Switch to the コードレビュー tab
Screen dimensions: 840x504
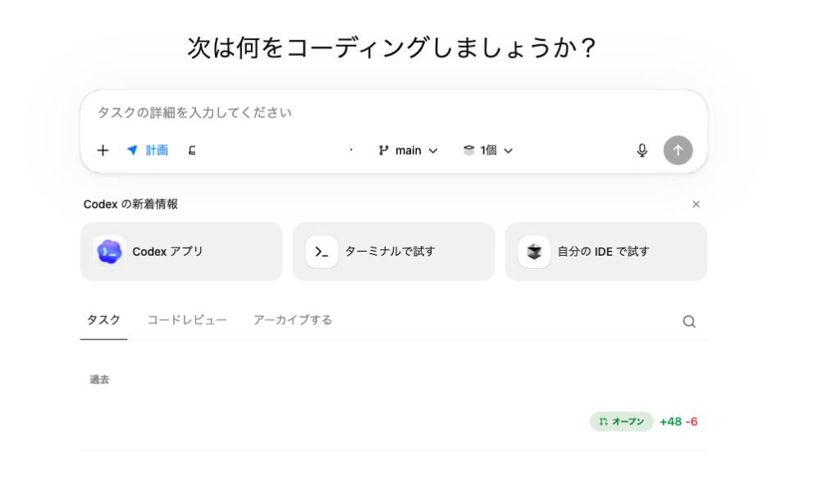[x=187, y=320]
